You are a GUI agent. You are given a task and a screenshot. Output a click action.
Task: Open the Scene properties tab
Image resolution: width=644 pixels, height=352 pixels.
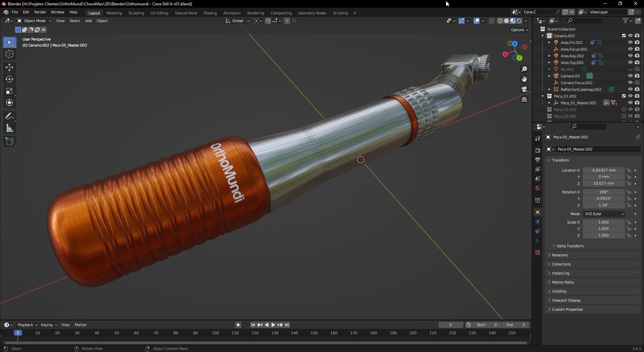pos(538,179)
